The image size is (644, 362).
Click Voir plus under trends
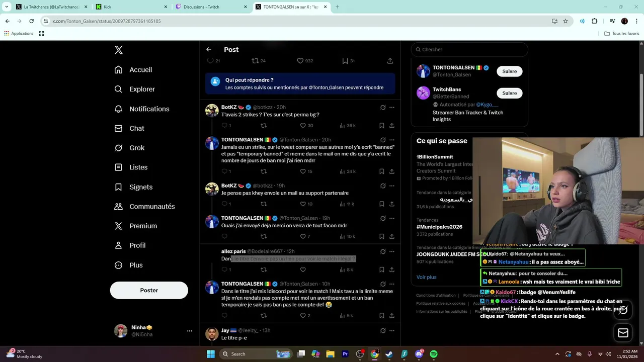[426, 277]
